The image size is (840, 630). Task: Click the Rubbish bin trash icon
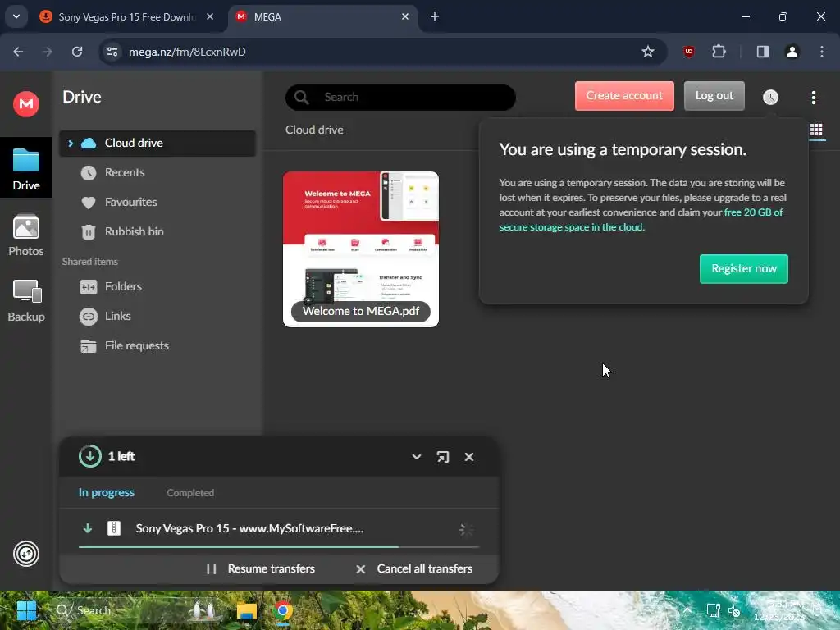[89, 232]
